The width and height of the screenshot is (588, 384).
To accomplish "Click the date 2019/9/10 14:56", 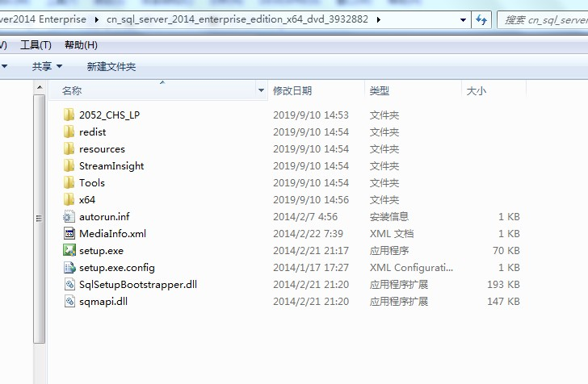I will [311, 199].
